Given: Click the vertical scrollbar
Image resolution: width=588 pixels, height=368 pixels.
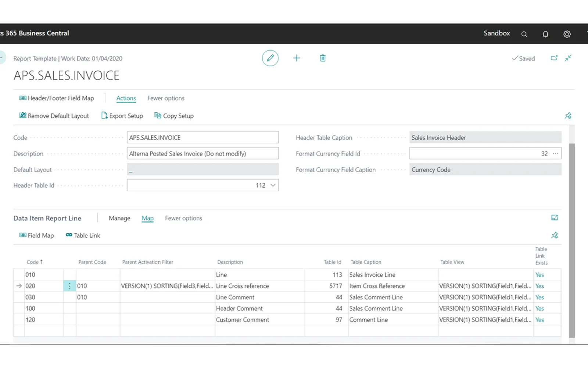Looking at the screenshot, I should [572, 240].
